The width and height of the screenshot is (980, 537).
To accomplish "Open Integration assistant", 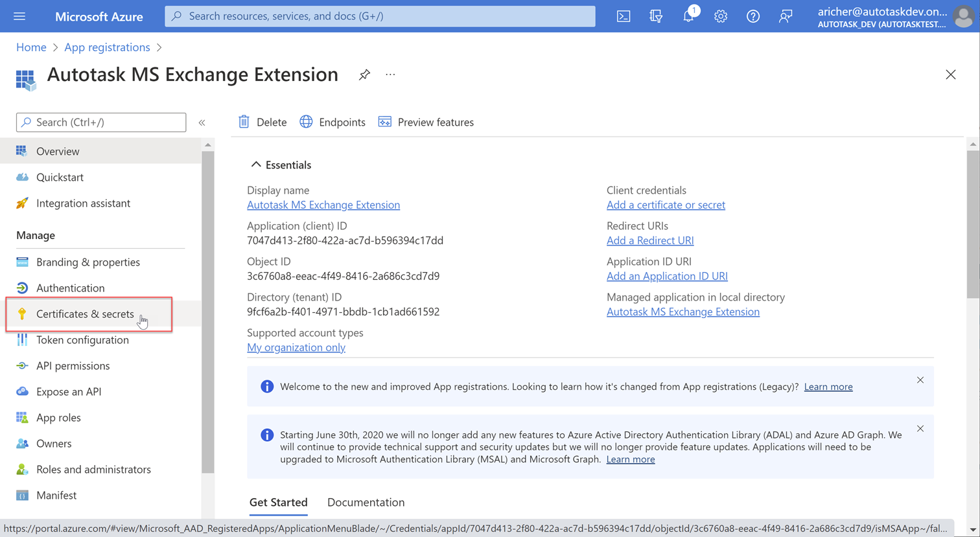I will click(x=100, y=203).
